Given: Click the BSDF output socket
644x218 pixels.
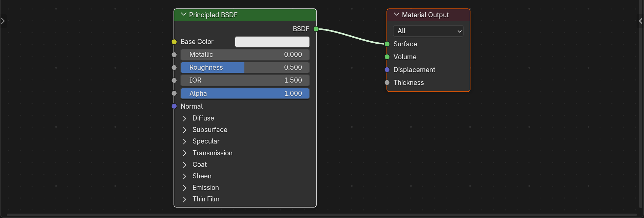Looking at the screenshot, I should point(316,29).
